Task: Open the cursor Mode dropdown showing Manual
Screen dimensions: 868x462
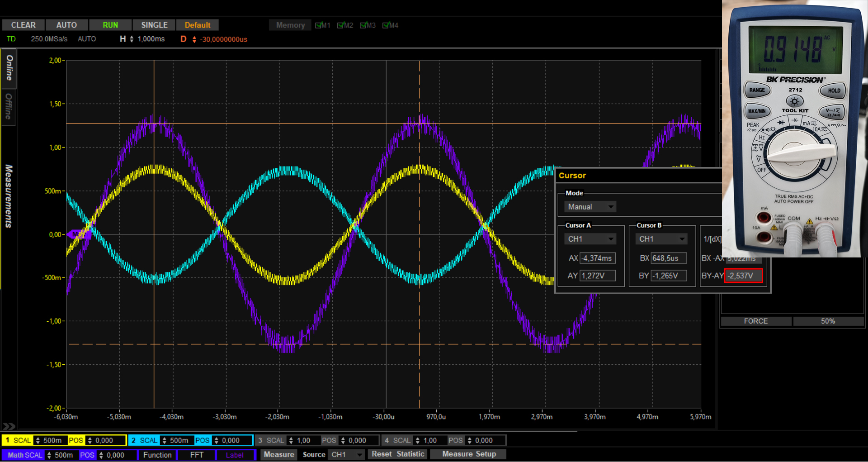Action: tap(590, 207)
